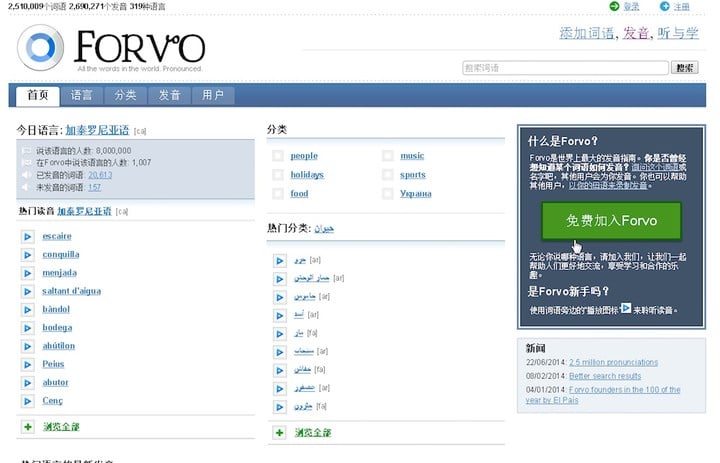Click green plus icon under category word list
The width and height of the screenshot is (720, 463).
coord(280,433)
